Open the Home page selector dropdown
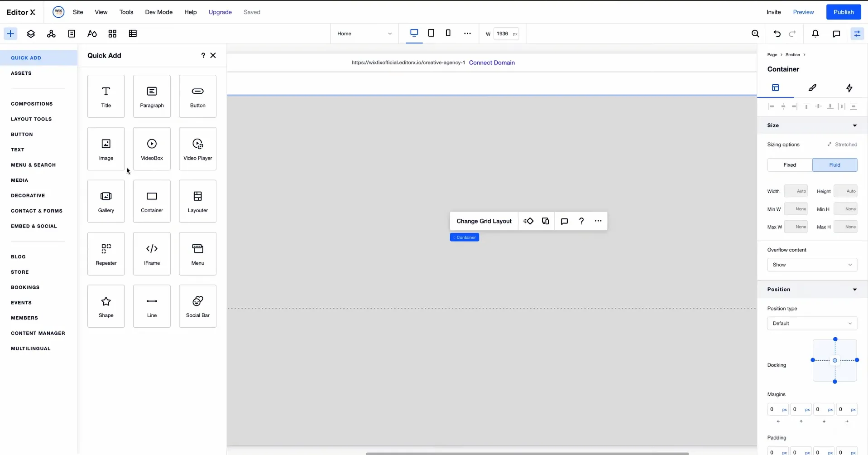The width and height of the screenshot is (868, 455). click(x=364, y=34)
